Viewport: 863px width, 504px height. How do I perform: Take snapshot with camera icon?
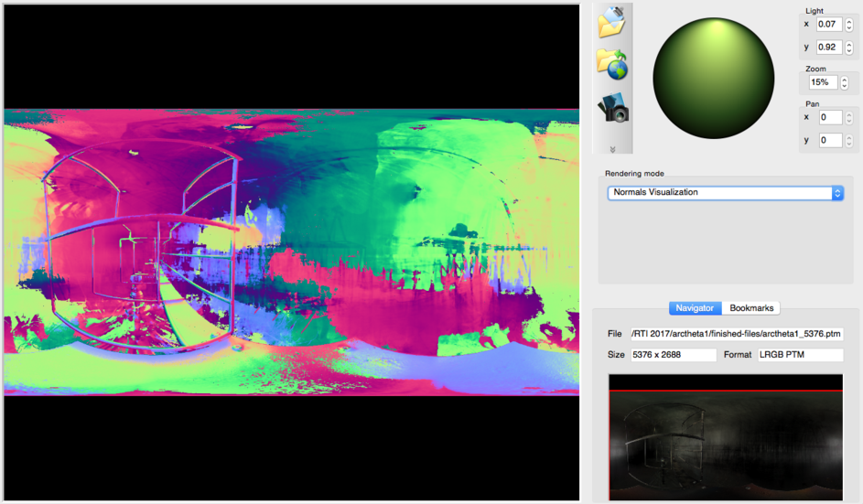click(614, 107)
